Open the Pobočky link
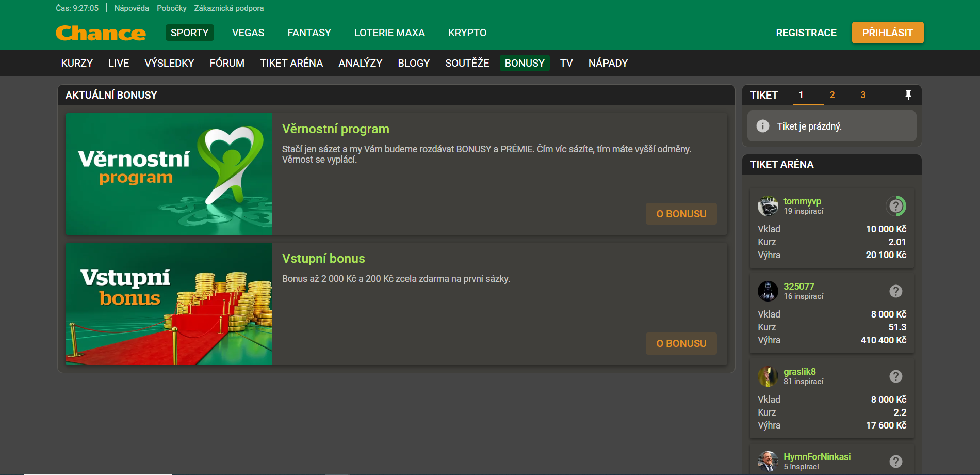The width and height of the screenshot is (980, 475). coord(172,8)
